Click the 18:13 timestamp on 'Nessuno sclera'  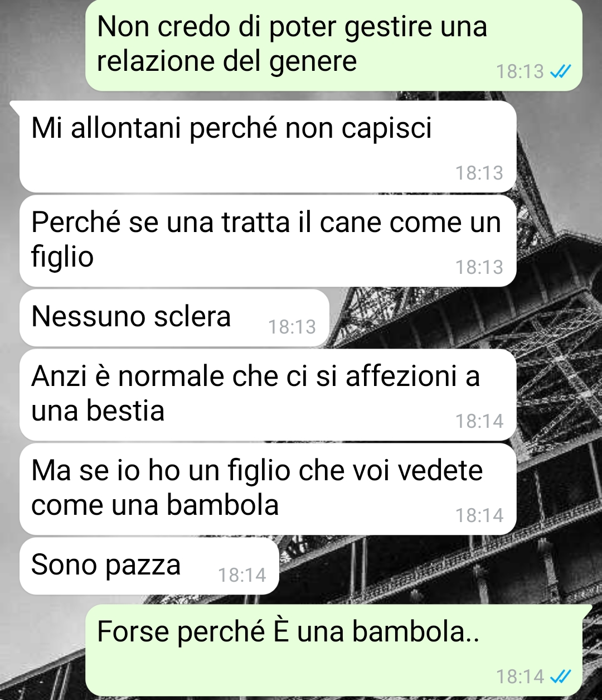coord(292,327)
